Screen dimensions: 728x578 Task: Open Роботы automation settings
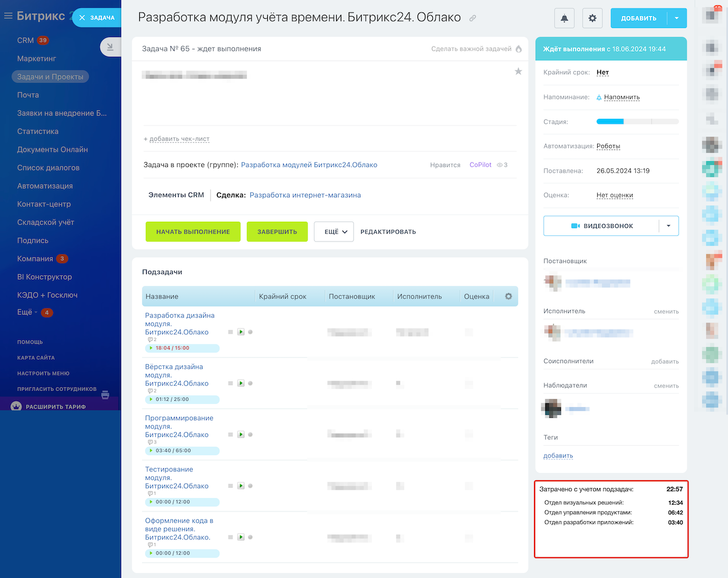click(x=609, y=146)
